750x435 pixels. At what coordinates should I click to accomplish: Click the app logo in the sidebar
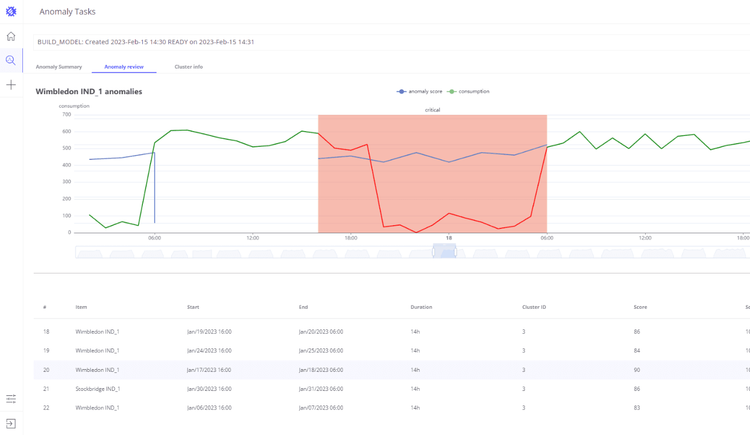click(x=11, y=12)
